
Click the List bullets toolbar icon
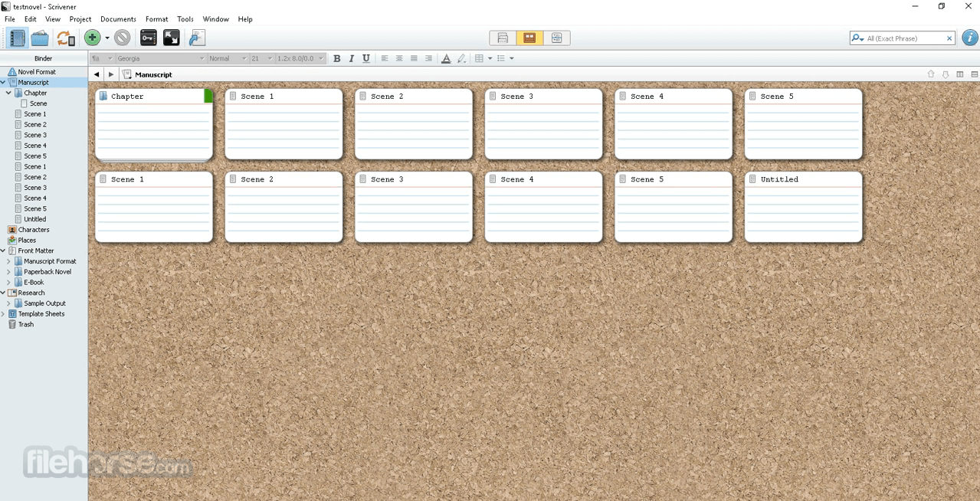tap(501, 58)
